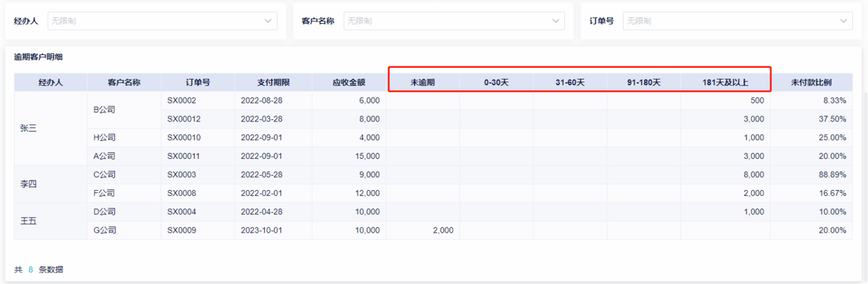Click order number SX0004
868x284 pixels.
[x=182, y=212]
